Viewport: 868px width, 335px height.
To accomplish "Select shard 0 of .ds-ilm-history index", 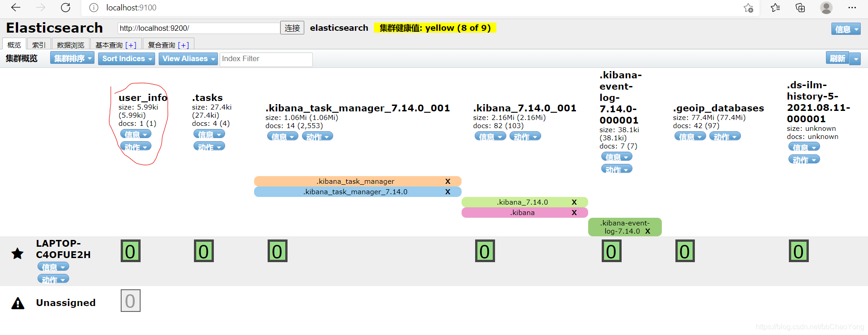I will (799, 251).
